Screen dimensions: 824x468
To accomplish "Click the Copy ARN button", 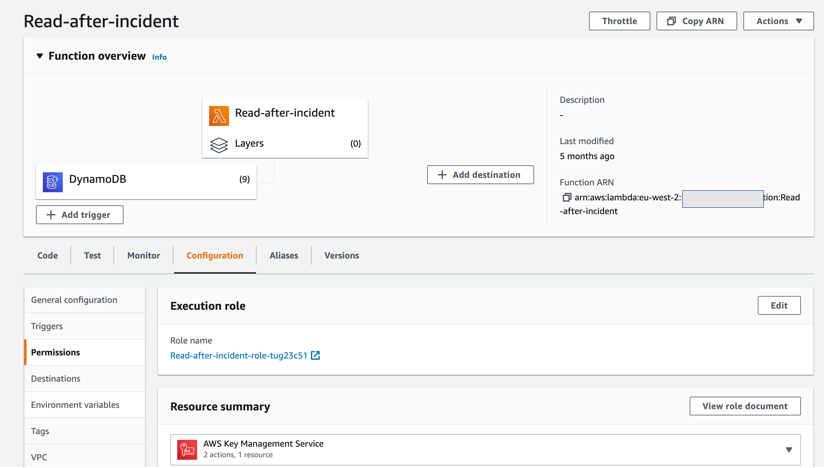I will (x=696, y=21).
